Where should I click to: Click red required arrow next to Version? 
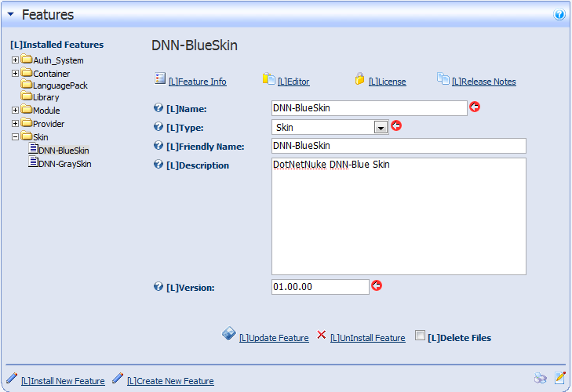click(377, 285)
